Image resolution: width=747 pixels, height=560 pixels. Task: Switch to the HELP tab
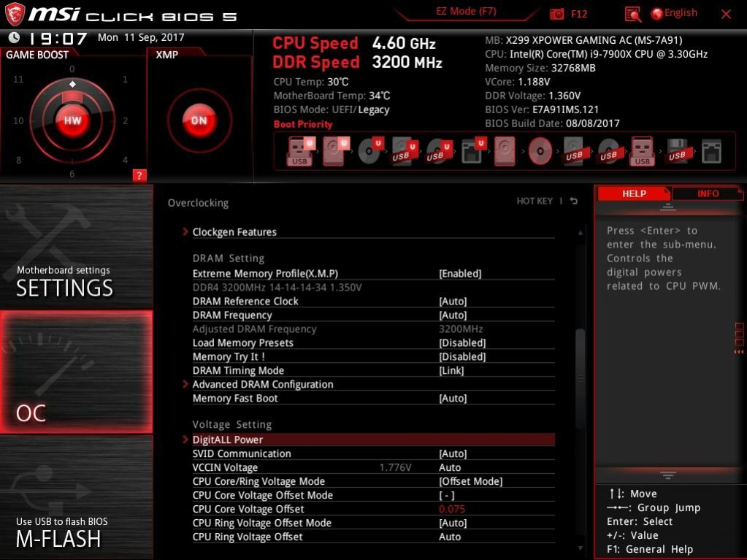(634, 193)
